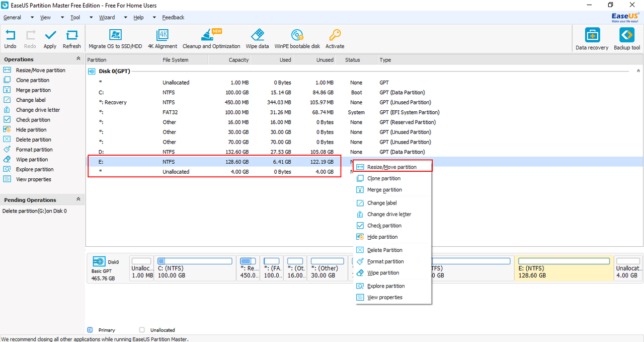
Task: Sort by Unused column header
Action: point(314,60)
